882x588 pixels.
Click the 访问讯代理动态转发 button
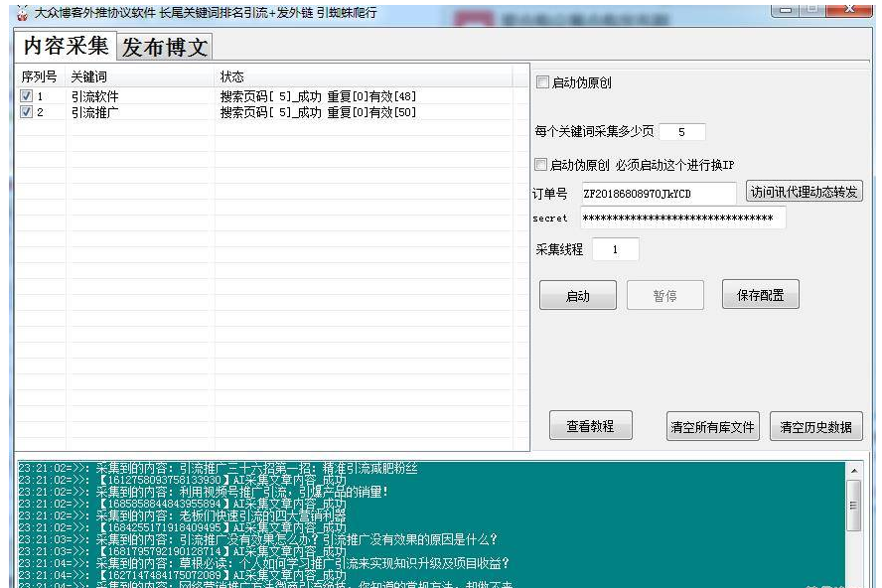804,192
